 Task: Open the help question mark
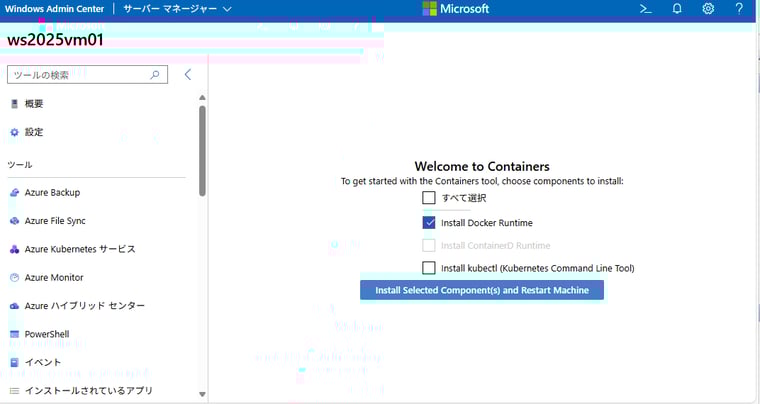(x=739, y=9)
